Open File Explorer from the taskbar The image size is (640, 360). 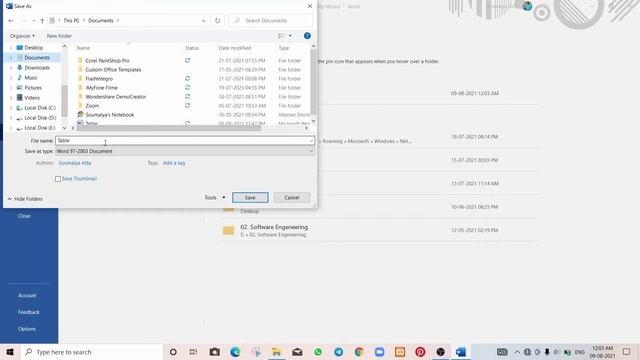pos(276,352)
